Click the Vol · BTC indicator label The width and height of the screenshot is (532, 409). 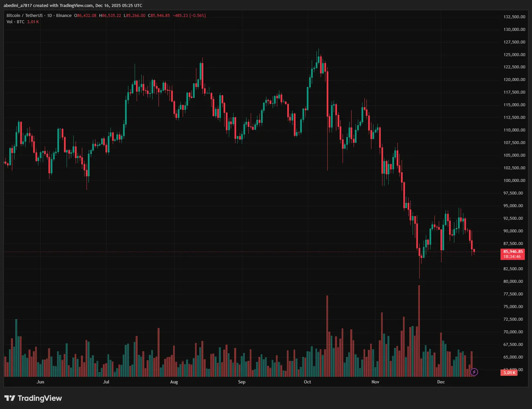pos(15,22)
